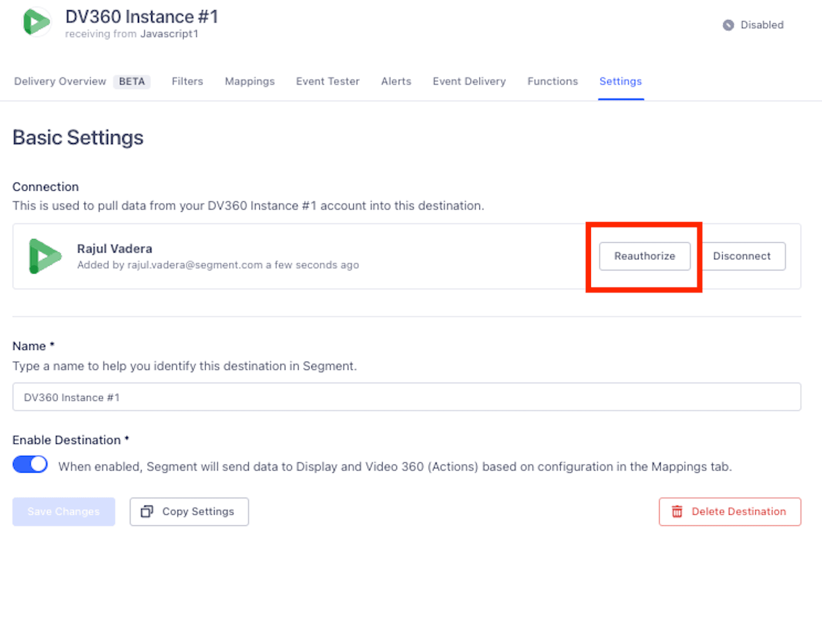822x644 pixels.
Task: Click the Reauthorize button
Action: tap(645, 256)
